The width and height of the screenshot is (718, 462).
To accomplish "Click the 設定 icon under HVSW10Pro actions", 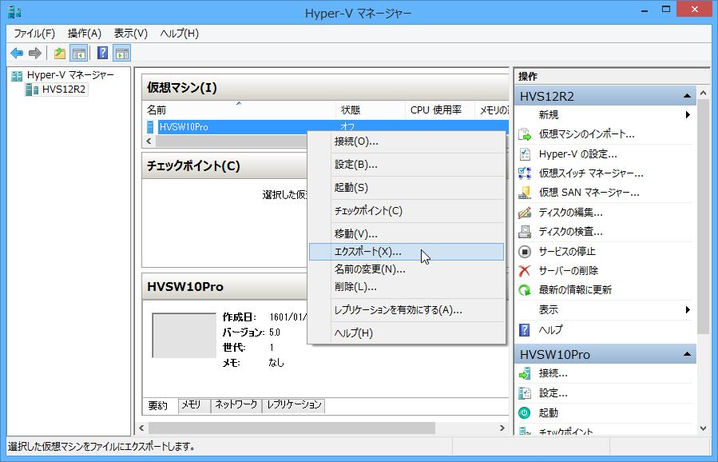I will coord(525,393).
